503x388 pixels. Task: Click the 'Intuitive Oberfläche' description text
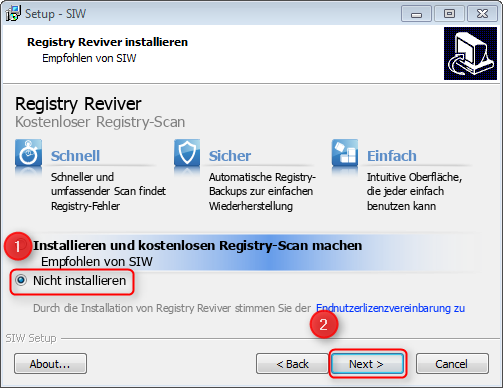click(414, 191)
